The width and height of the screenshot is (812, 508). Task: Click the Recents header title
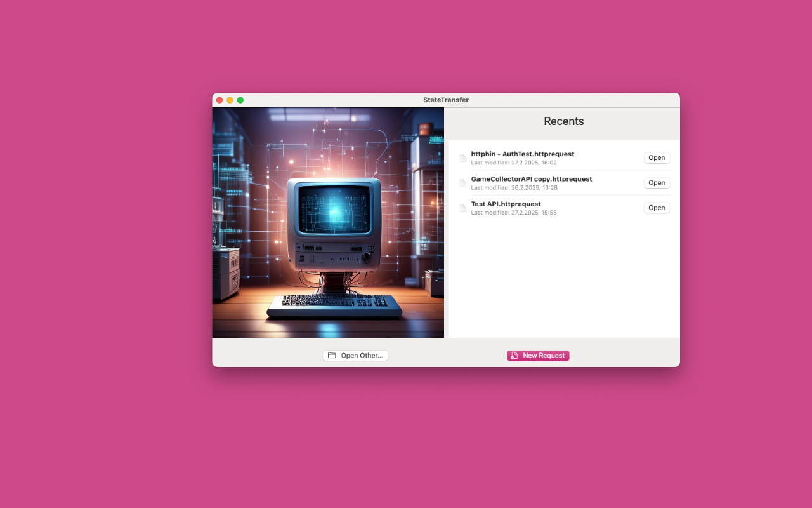(x=563, y=121)
